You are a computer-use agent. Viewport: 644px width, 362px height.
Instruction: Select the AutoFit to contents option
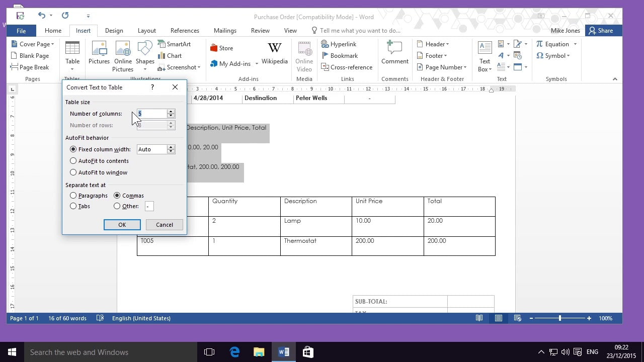tap(73, 161)
